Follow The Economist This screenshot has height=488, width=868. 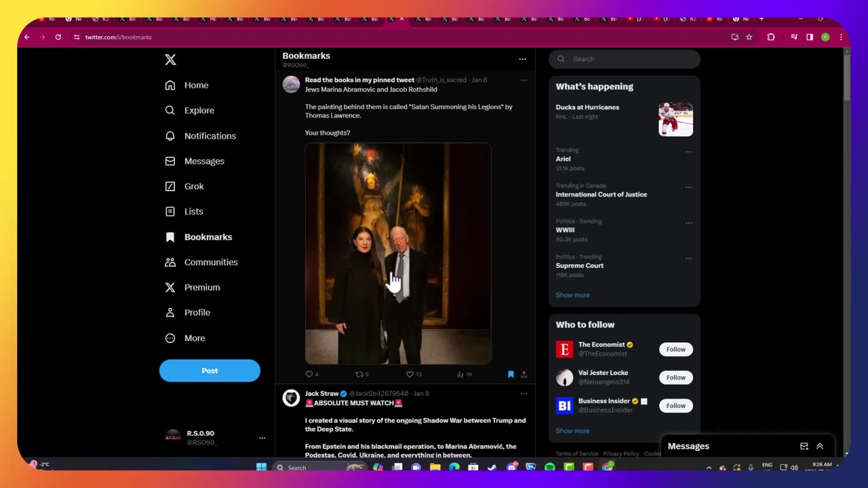click(676, 349)
